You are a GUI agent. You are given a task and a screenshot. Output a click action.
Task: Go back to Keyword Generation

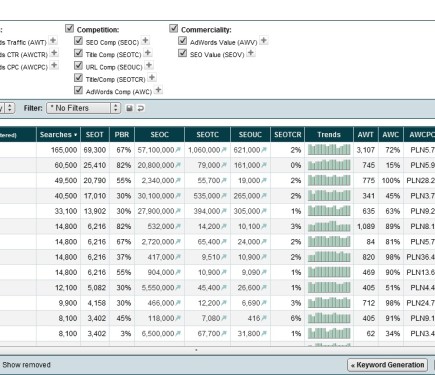(387, 365)
